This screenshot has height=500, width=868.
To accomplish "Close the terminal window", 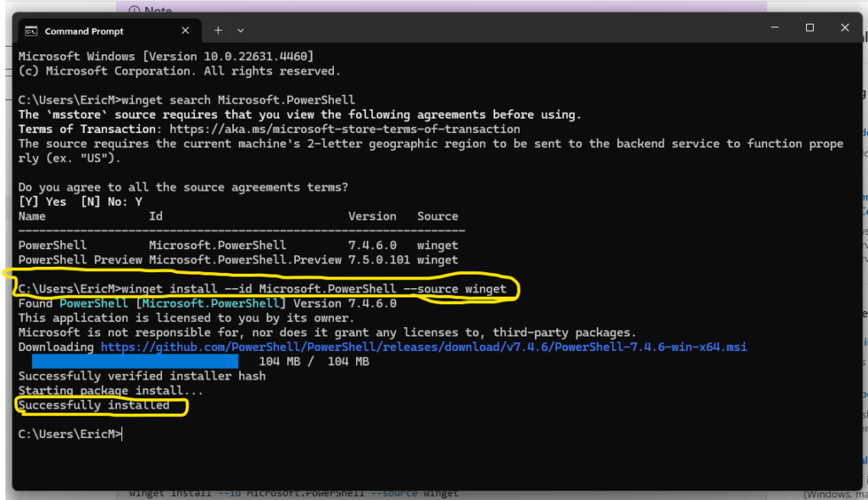I will (x=845, y=27).
